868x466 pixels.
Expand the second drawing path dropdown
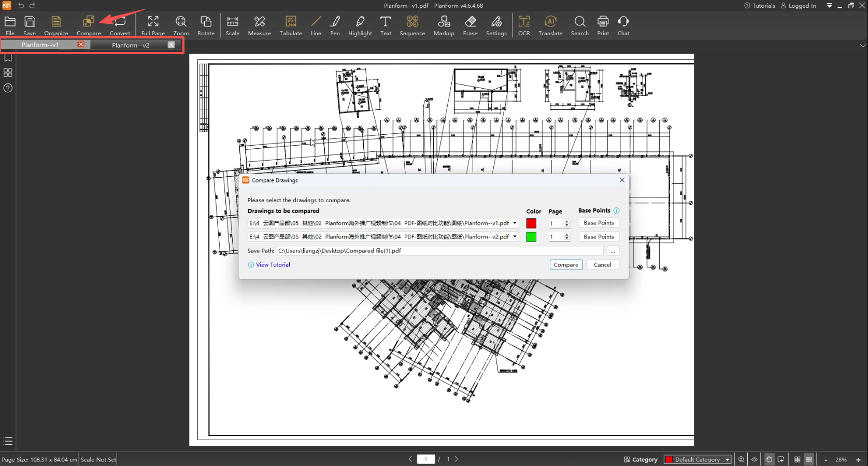(x=515, y=237)
